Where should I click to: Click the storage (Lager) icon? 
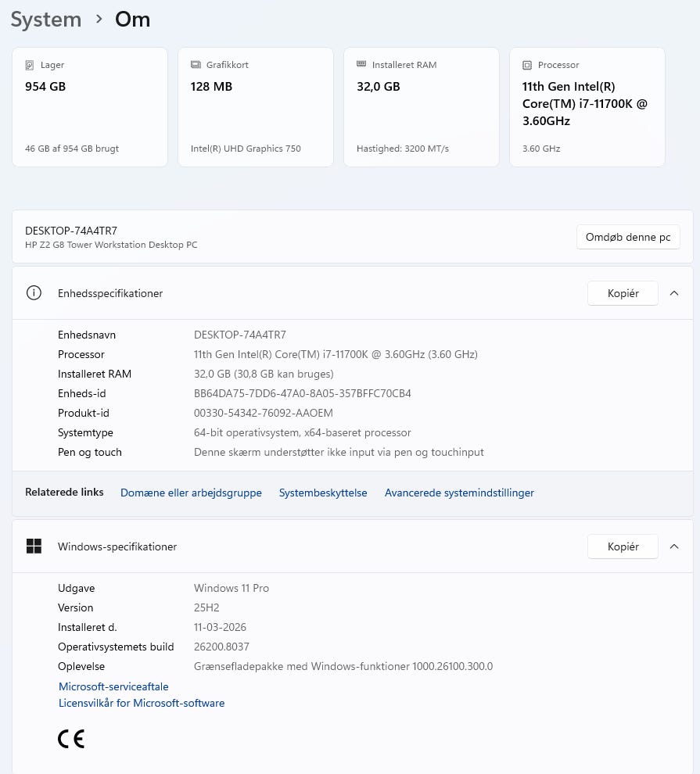(30, 65)
